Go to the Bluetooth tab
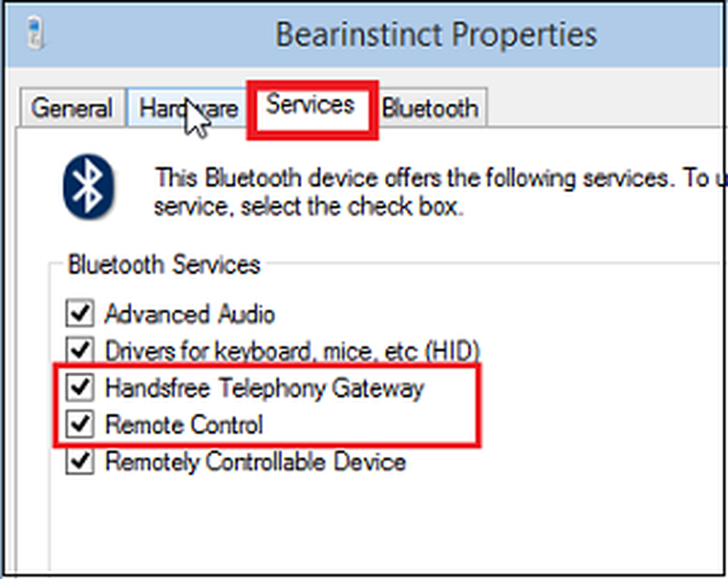The width and height of the screenshot is (728, 579). (x=430, y=108)
